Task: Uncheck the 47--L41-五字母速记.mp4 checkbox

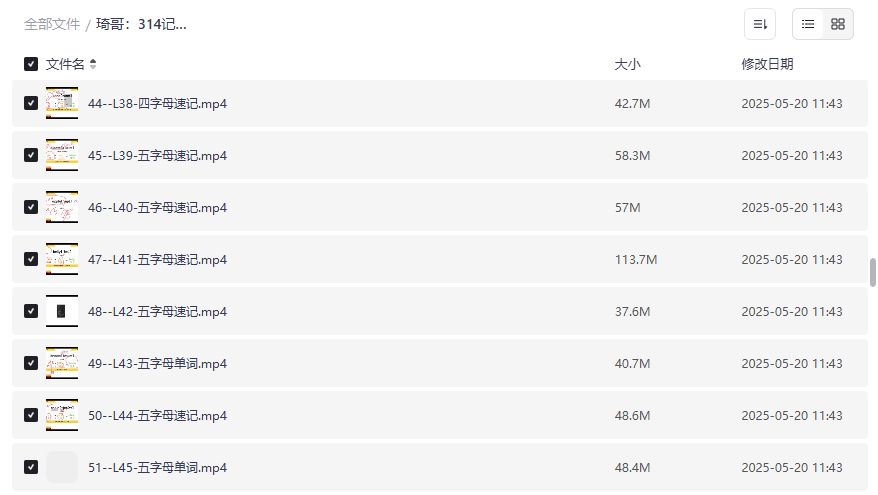Action: (31, 259)
